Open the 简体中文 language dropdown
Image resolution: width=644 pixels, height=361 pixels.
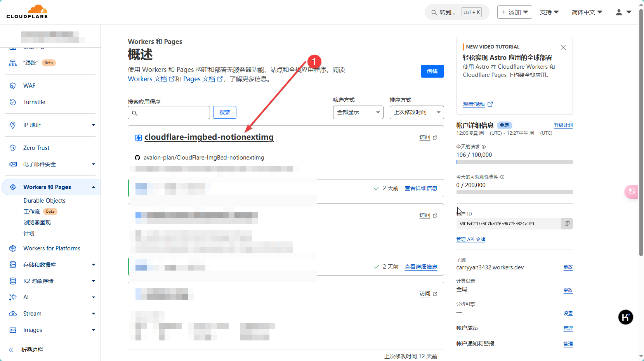(x=587, y=12)
